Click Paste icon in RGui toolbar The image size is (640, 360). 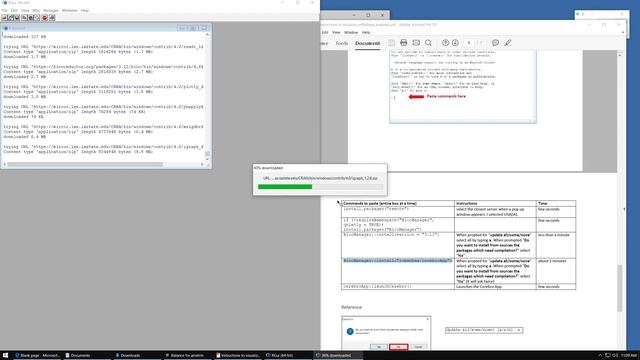(31, 18)
